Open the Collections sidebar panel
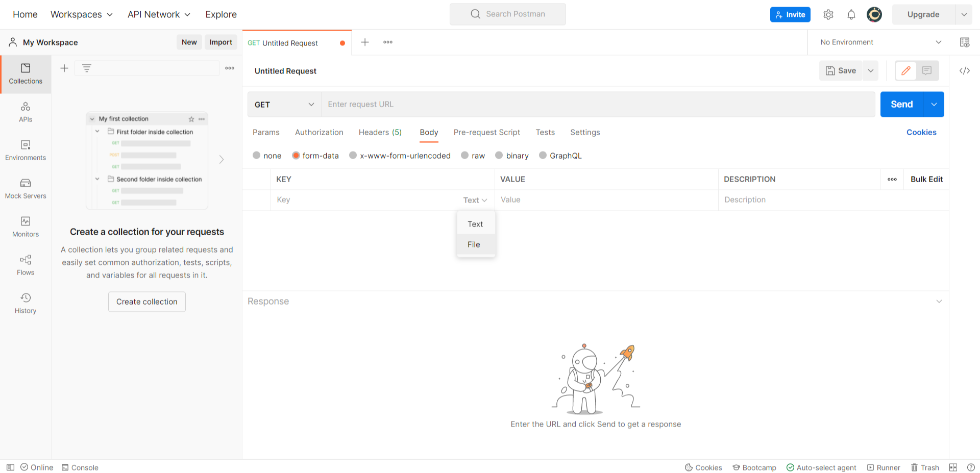 pyautogui.click(x=26, y=74)
